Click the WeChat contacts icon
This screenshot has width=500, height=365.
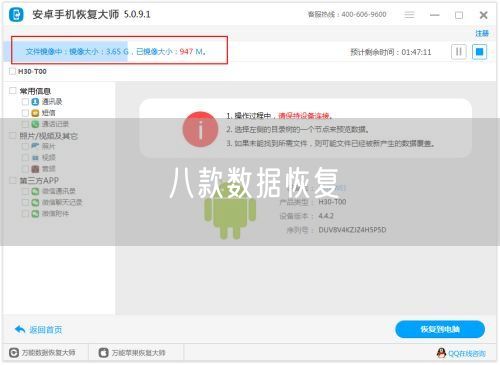(35, 191)
